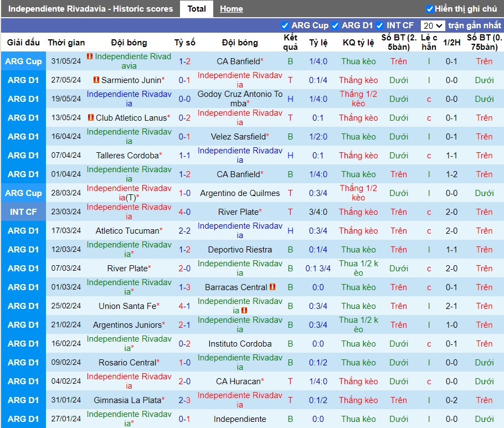Click the date 07/03/24

(66, 268)
